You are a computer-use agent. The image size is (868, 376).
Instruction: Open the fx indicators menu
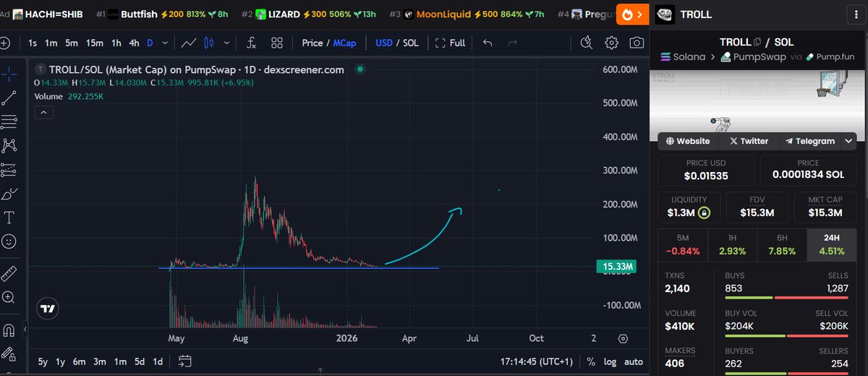click(x=251, y=43)
